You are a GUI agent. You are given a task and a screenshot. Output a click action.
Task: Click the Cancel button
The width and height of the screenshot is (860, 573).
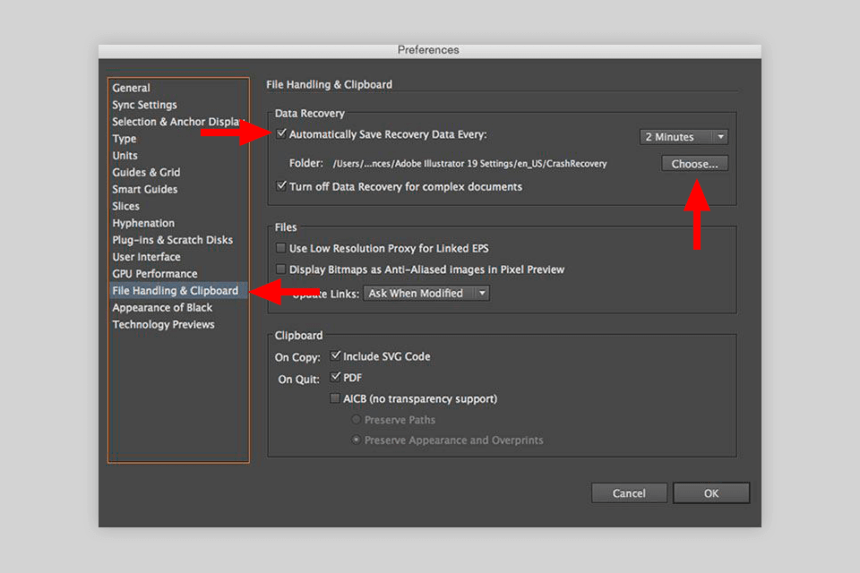629,493
